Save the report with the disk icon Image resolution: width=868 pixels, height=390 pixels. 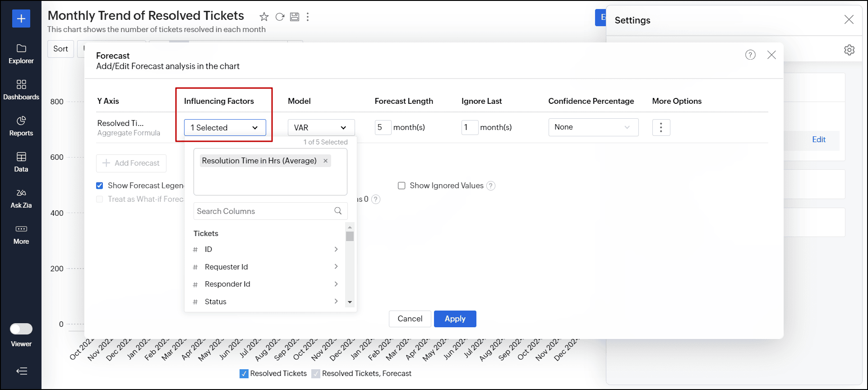[x=295, y=17]
